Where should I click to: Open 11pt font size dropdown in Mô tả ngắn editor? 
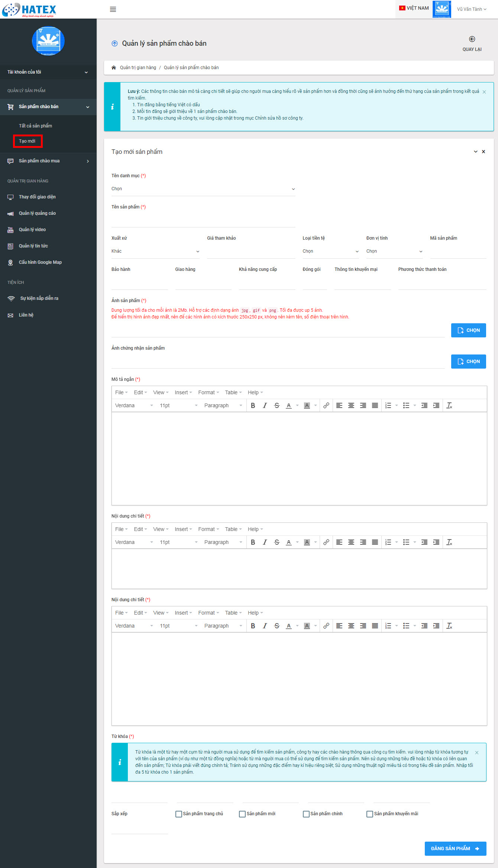point(178,405)
